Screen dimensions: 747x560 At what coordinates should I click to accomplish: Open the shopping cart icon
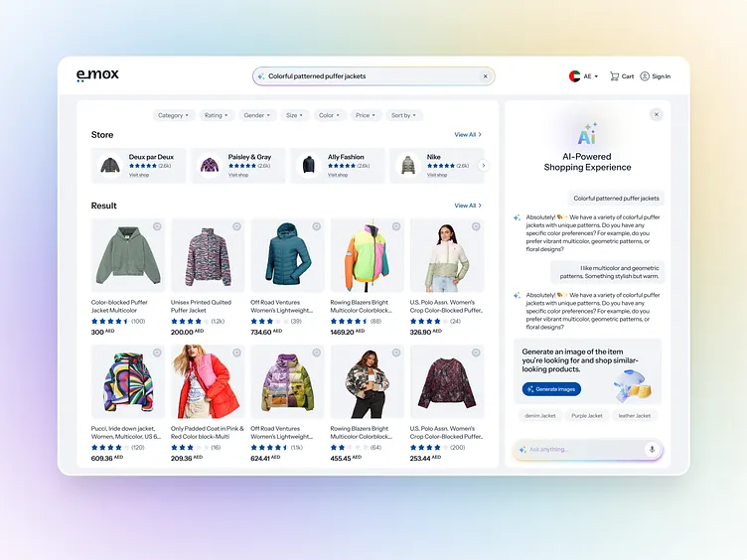click(x=615, y=76)
